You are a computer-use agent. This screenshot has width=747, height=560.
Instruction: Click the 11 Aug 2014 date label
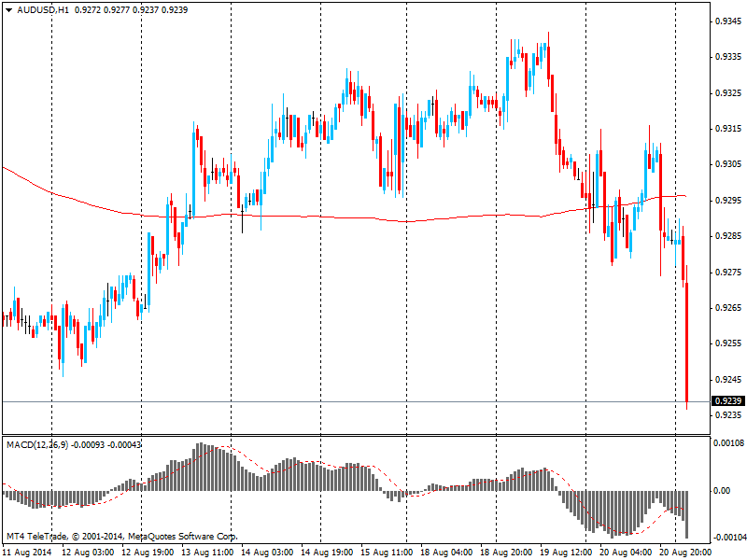coord(26,553)
